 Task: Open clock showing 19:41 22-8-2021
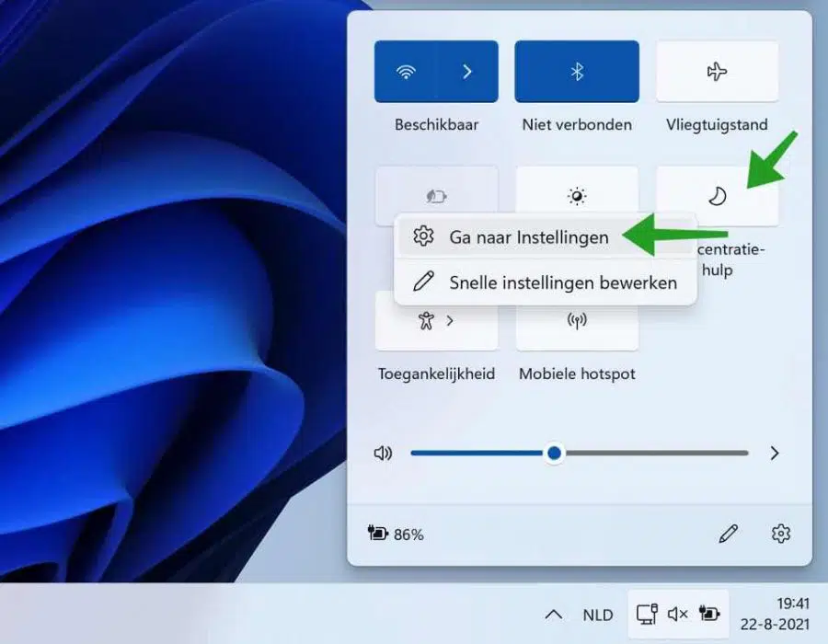(x=775, y=614)
